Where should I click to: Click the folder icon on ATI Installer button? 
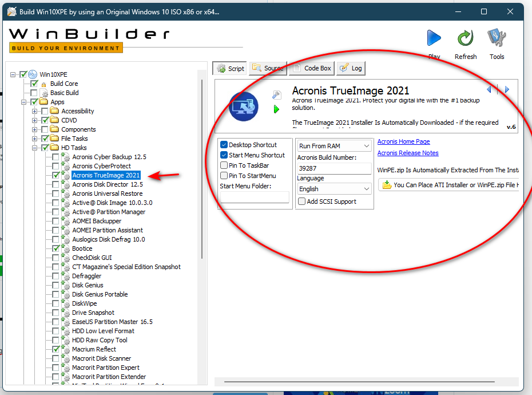coord(387,185)
